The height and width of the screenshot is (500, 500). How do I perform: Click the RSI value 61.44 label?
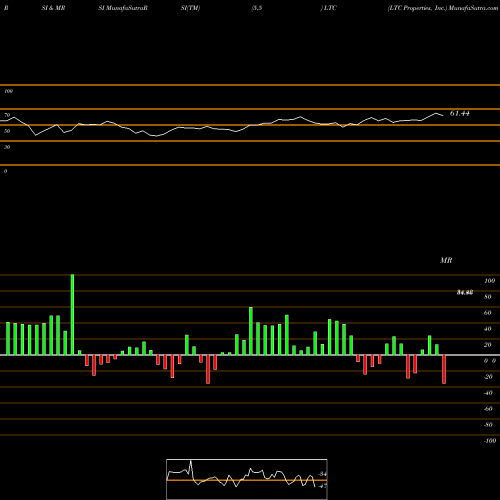click(x=460, y=113)
